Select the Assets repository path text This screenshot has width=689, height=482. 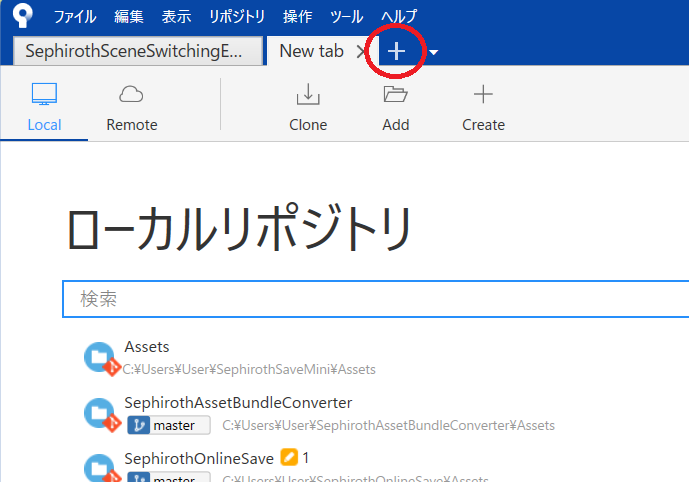249,370
